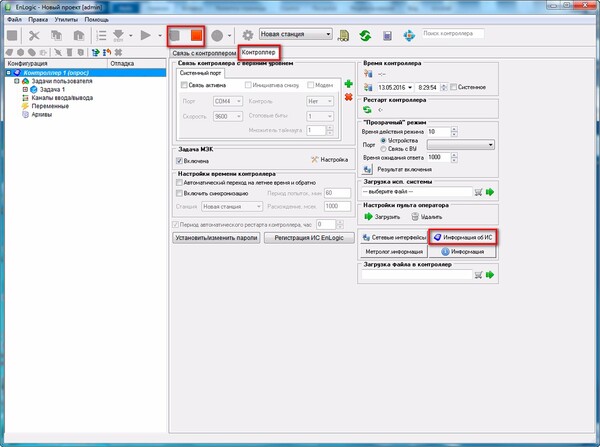Click the blue four-arrows toolbar icon
Viewport: 600px width, 447px height.
(409, 36)
